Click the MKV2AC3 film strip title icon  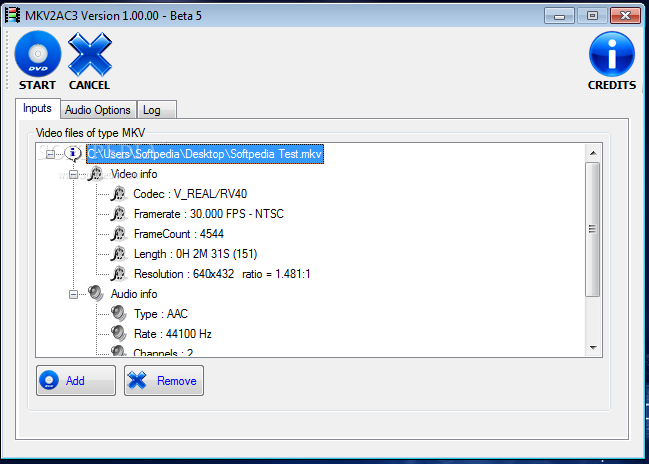(x=12, y=15)
